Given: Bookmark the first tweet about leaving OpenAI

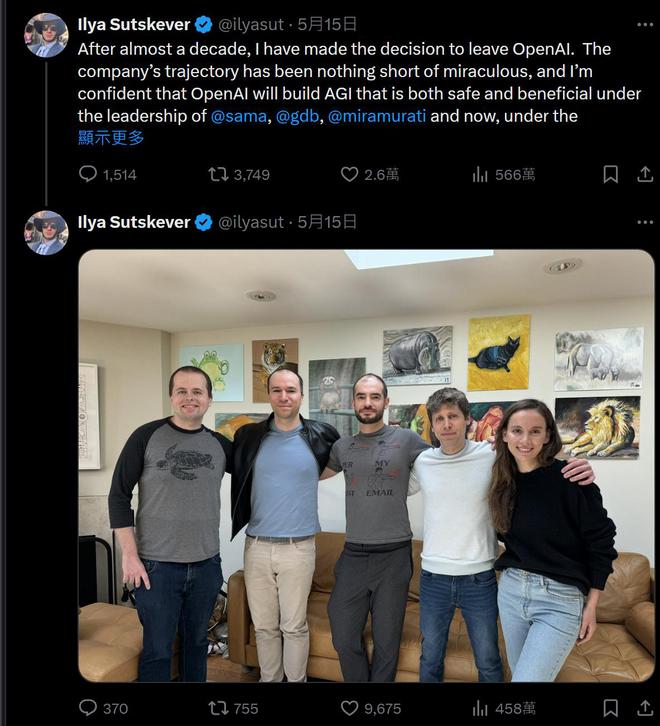Looking at the screenshot, I should click(610, 175).
